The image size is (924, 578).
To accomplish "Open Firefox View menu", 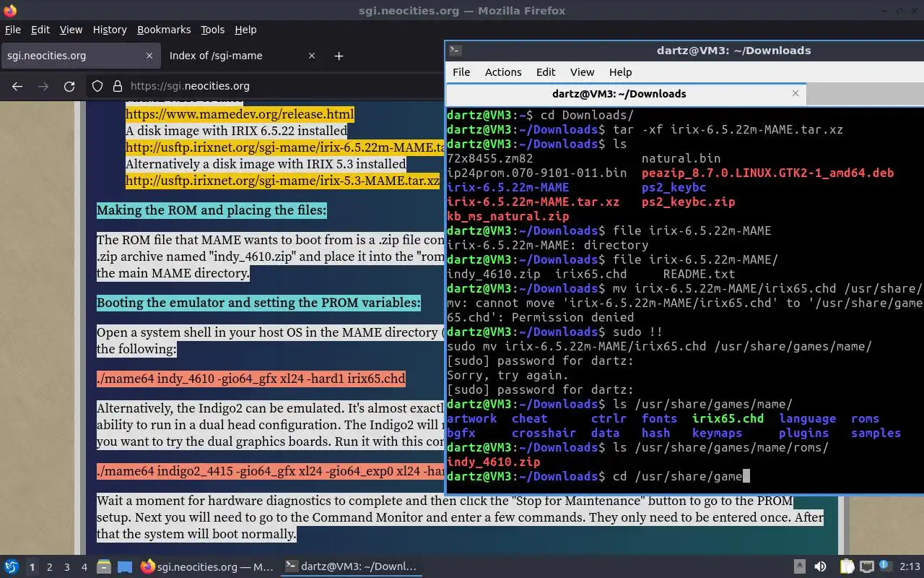I will (71, 30).
